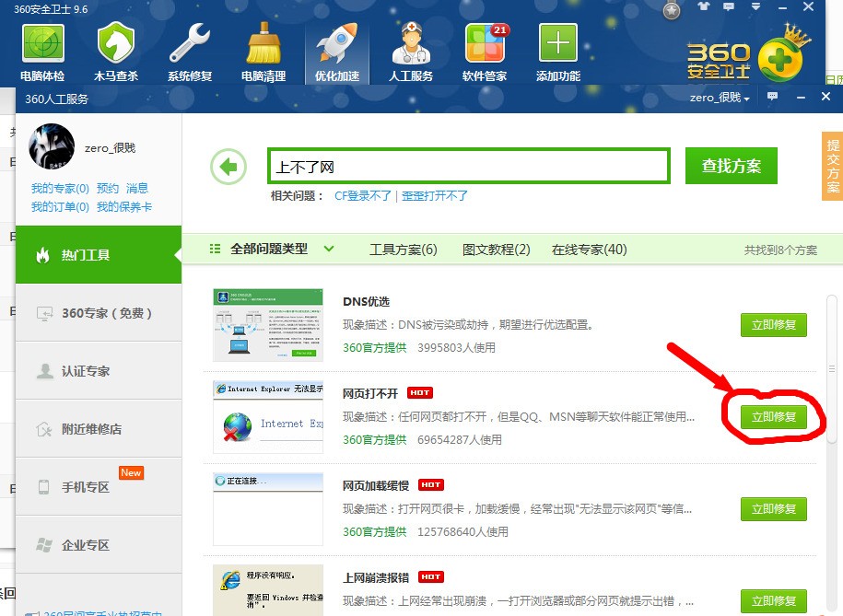Image resolution: width=843 pixels, height=616 pixels.
Task: Select 360专家（免费）in sidebar
Action: pyautogui.click(x=99, y=313)
